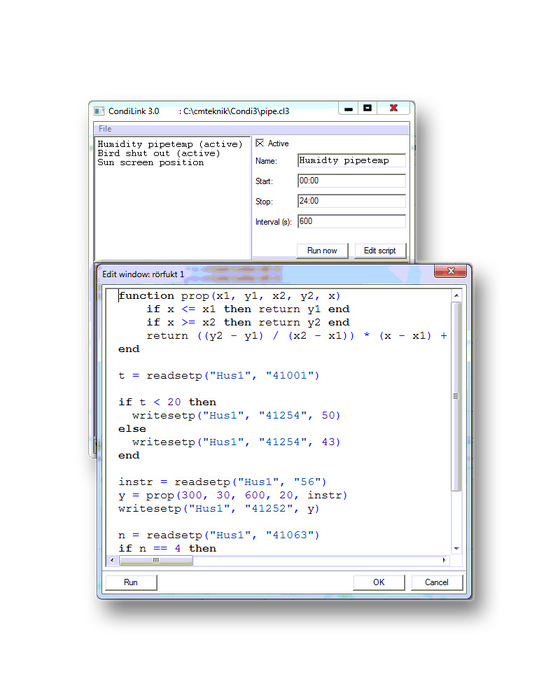Screen dimensions: 560x700
Task: Click line 'writesetp("Hus1", "41252", y)'
Action: coord(219,508)
